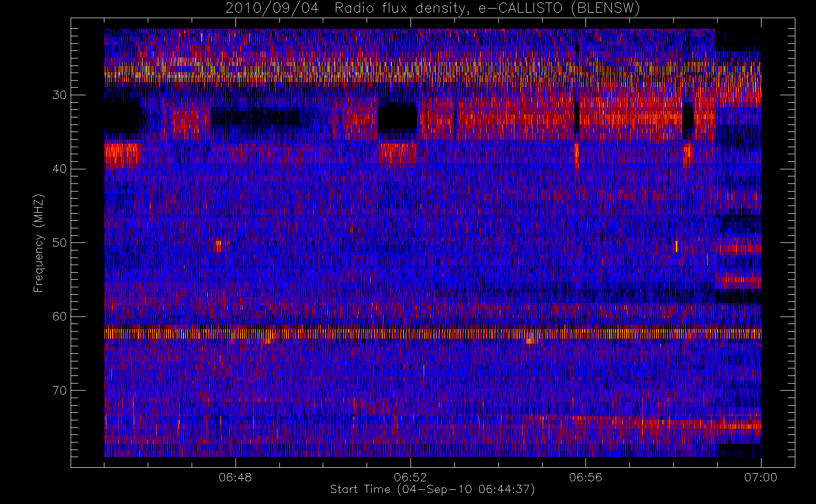Click the 40 MHz frequency tick label

[60, 169]
